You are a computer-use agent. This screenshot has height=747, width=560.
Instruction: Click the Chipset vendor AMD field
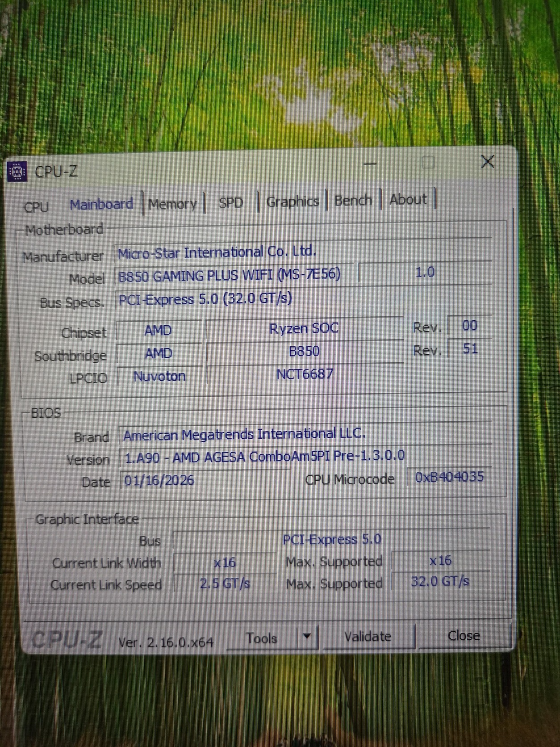pyautogui.click(x=159, y=330)
